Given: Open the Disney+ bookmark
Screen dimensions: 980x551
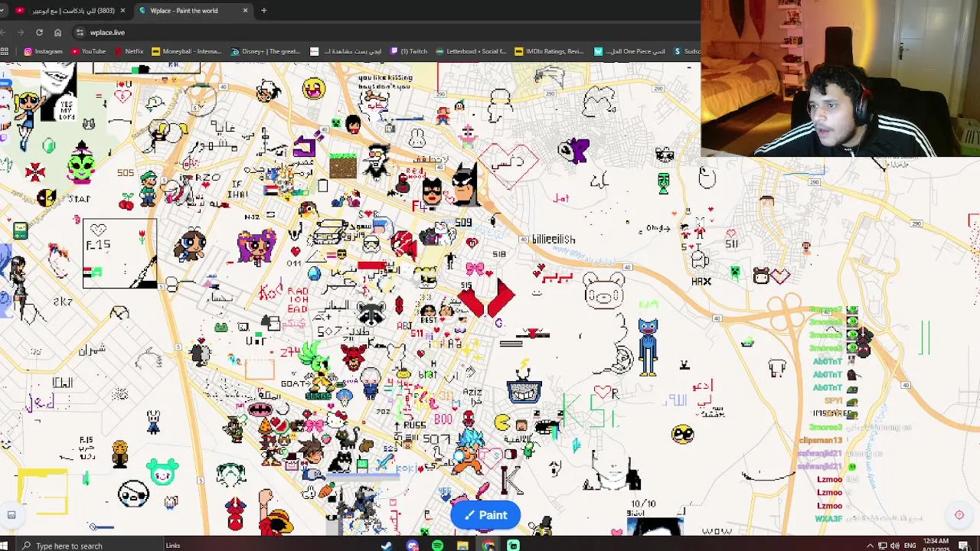Looking at the screenshot, I should coord(266,51).
